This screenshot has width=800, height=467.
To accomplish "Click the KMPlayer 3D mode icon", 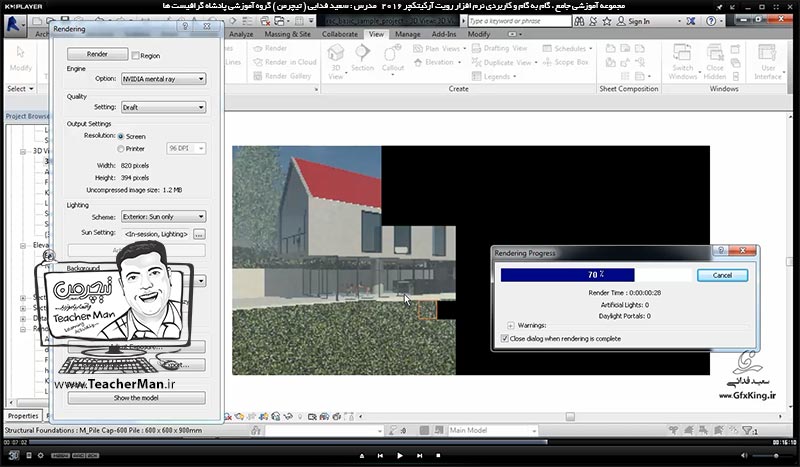I will pyautogui.click(x=14, y=455).
